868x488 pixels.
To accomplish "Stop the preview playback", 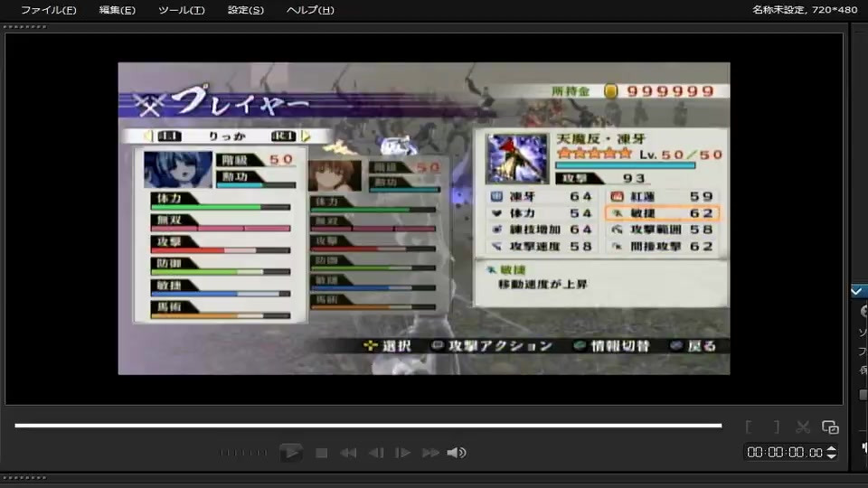I will coord(321,453).
